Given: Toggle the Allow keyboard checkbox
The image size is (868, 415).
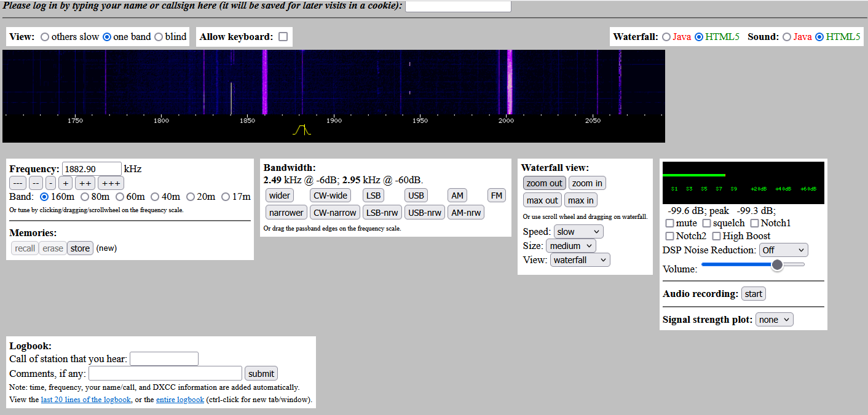Looking at the screenshot, I should pos(283,37).
